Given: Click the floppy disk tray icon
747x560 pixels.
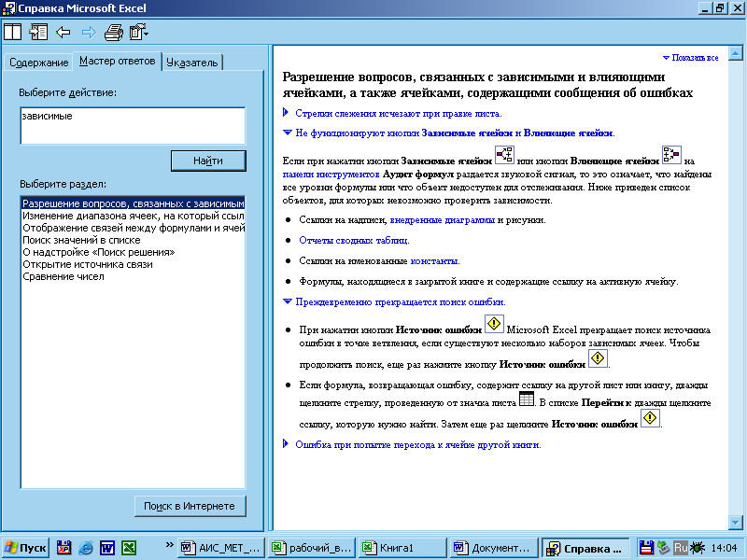Looking at the screenshot, I should [x=646, y=548].
